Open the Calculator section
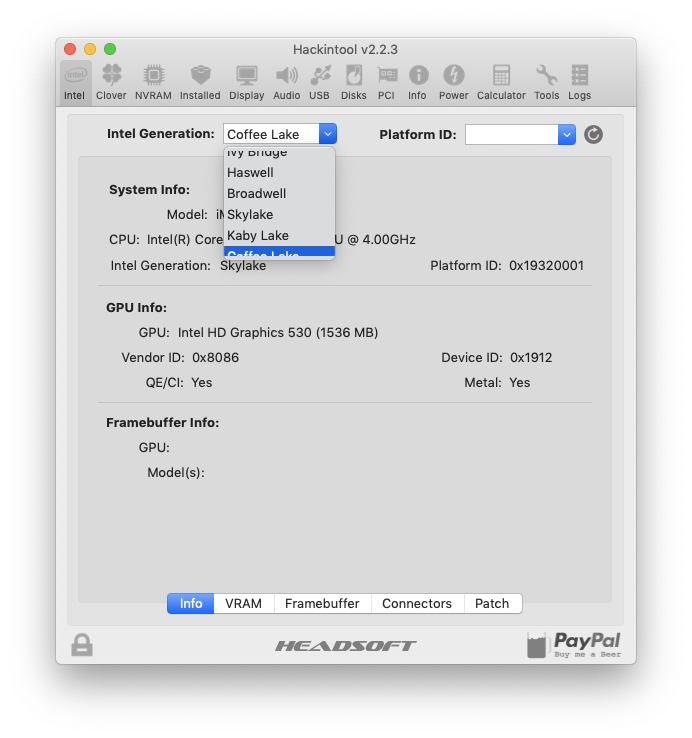The height and width of the screenshot is (738, 692). [501, 83]
